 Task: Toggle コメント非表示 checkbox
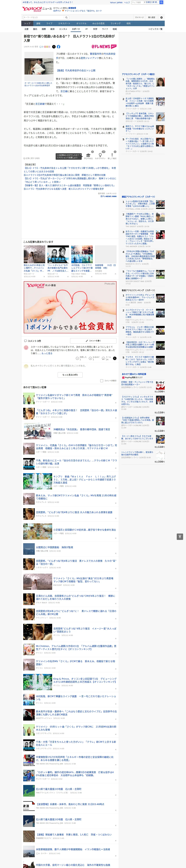pyautogui.click(x=102, y=380)
